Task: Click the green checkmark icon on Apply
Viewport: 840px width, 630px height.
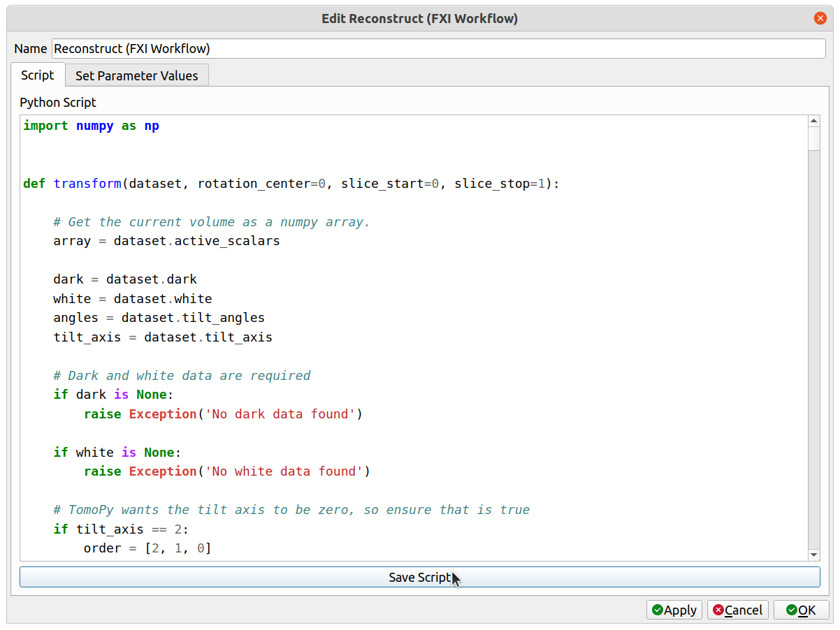Action: pos(657,610)
